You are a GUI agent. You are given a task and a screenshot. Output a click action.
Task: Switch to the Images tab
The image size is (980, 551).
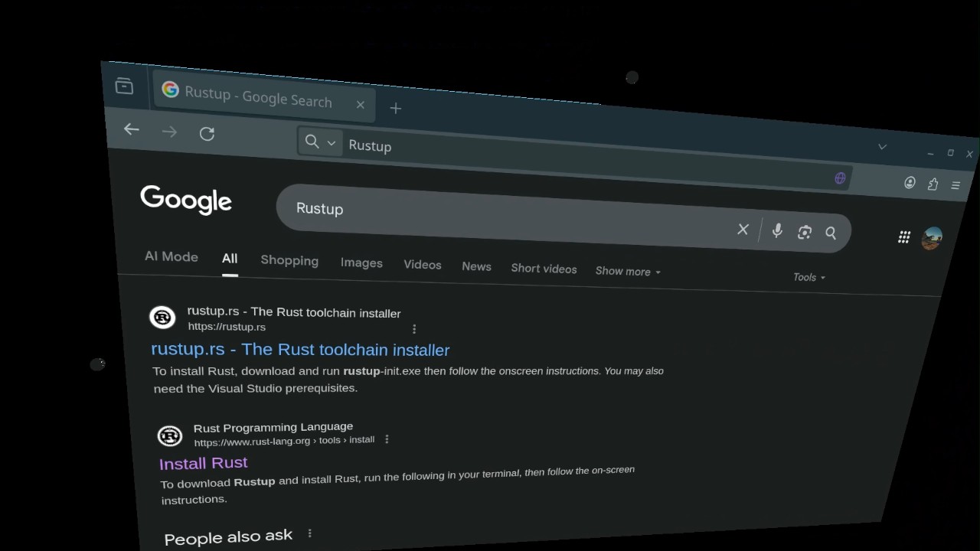361,263
